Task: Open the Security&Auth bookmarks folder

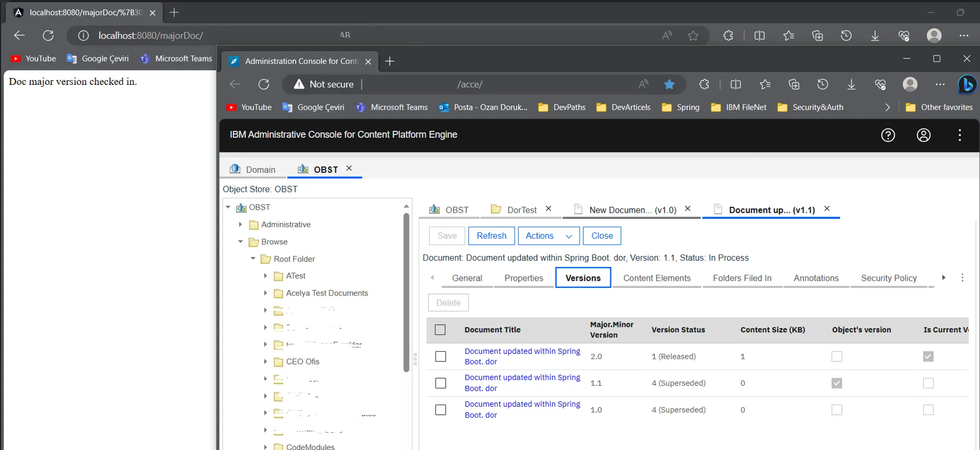Action: [x=810, y=108]
